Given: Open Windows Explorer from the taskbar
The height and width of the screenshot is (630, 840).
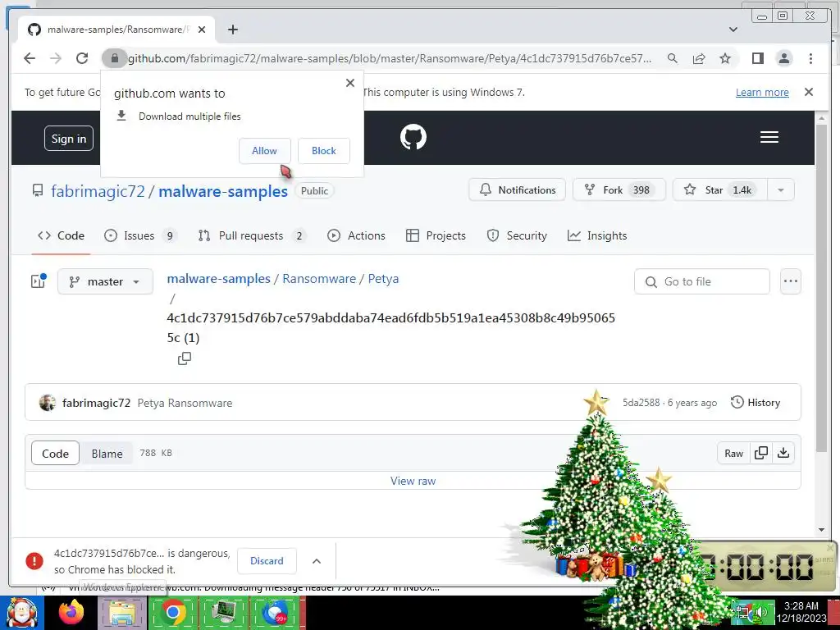Looking at the screenshot, I should coord(122,612).
